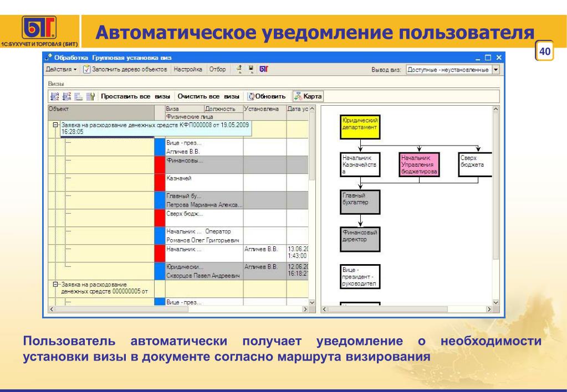Sort the visas ascending A-Z
The width and height of the screenshot is (567, 392).
[x=55, y=96]
